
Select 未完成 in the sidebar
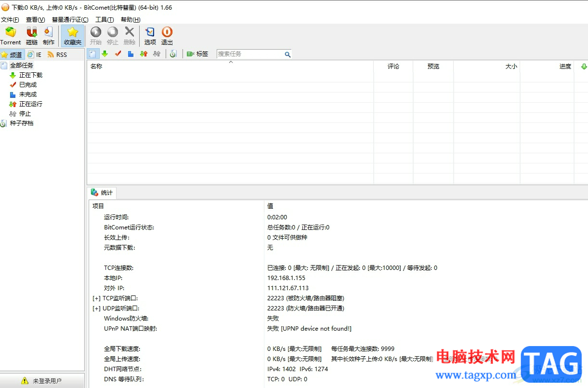tap(28, 94)
